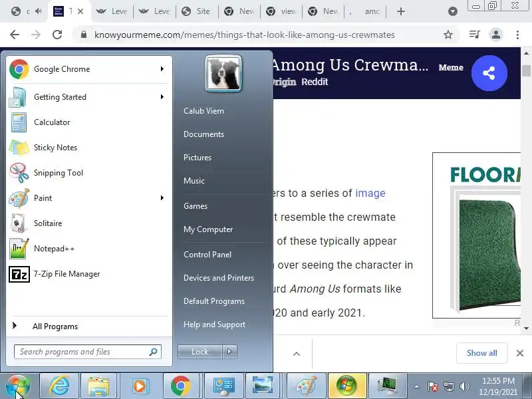This screenshot has width=532, height=399.
Task: Show hidden system tray icons
Action: pos(417,386)
